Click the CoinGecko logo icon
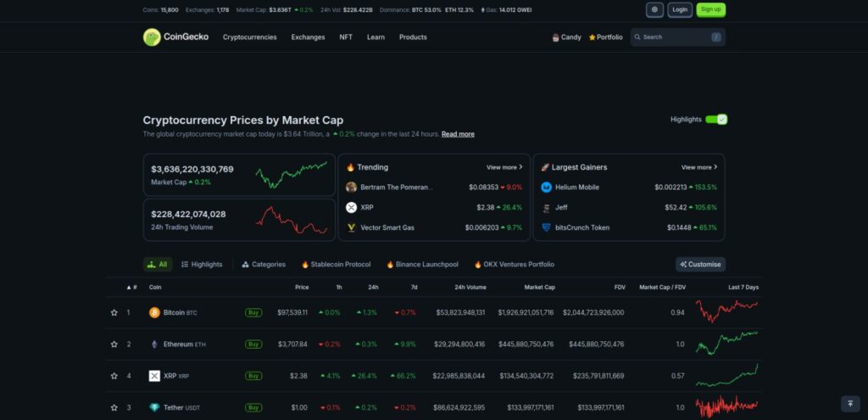The height and width of the screenshot is (420, 868). 152,37
